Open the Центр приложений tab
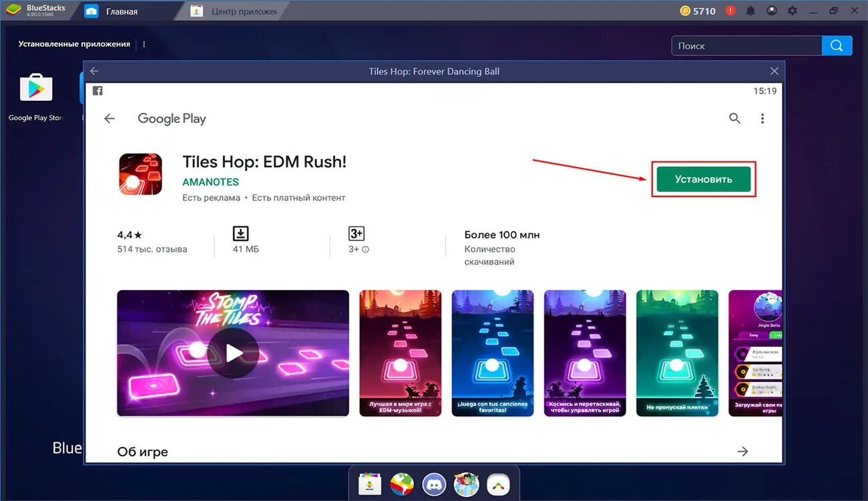This screenshot has width=868, height=501. pyautogui.click(x=234, y=11)
